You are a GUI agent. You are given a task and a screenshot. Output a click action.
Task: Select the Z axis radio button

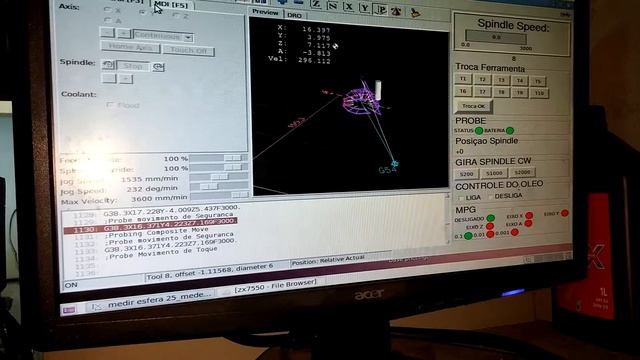coord(176,16)
